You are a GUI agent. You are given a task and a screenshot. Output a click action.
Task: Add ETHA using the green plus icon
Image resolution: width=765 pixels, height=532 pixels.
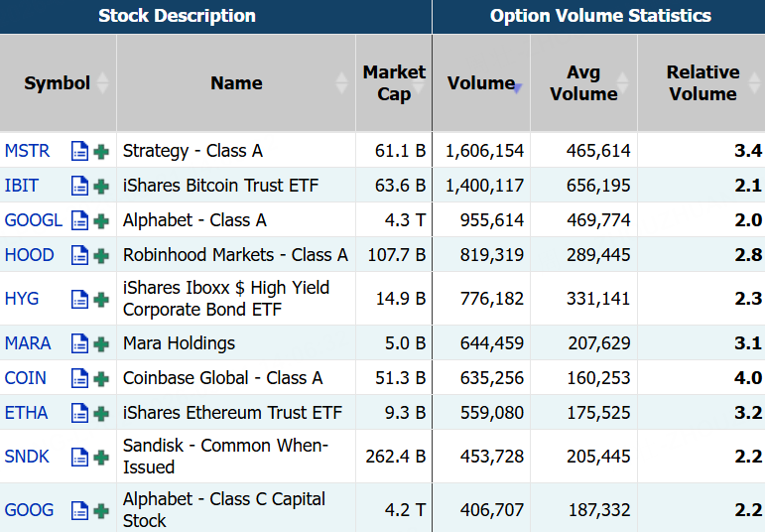coord(101,414)
